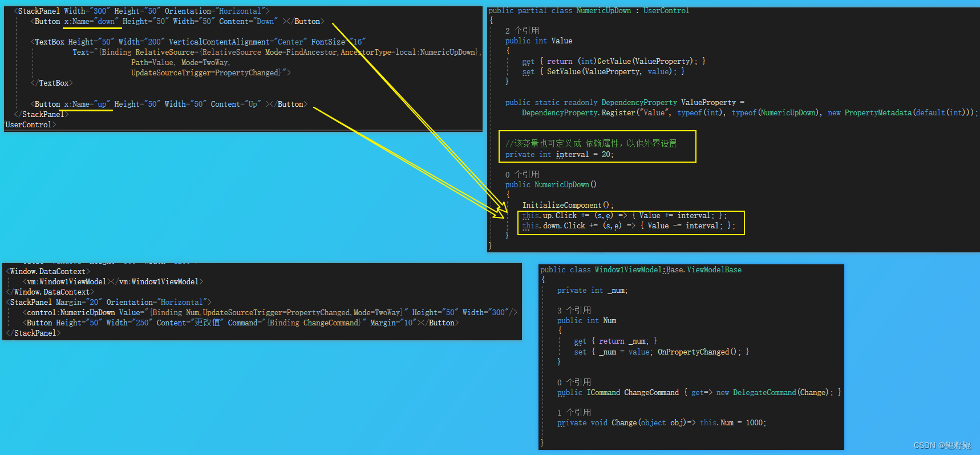The image size is (980, 455).
Task: Click OnPropertyChanged() in the Num setter
Action: [x=697, y=352]
